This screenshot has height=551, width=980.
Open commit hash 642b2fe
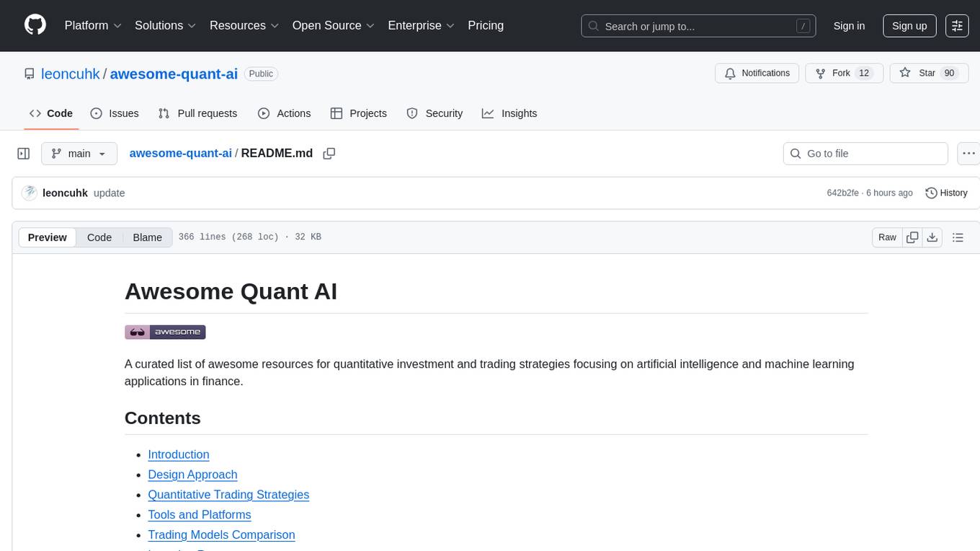coord(843,193)
